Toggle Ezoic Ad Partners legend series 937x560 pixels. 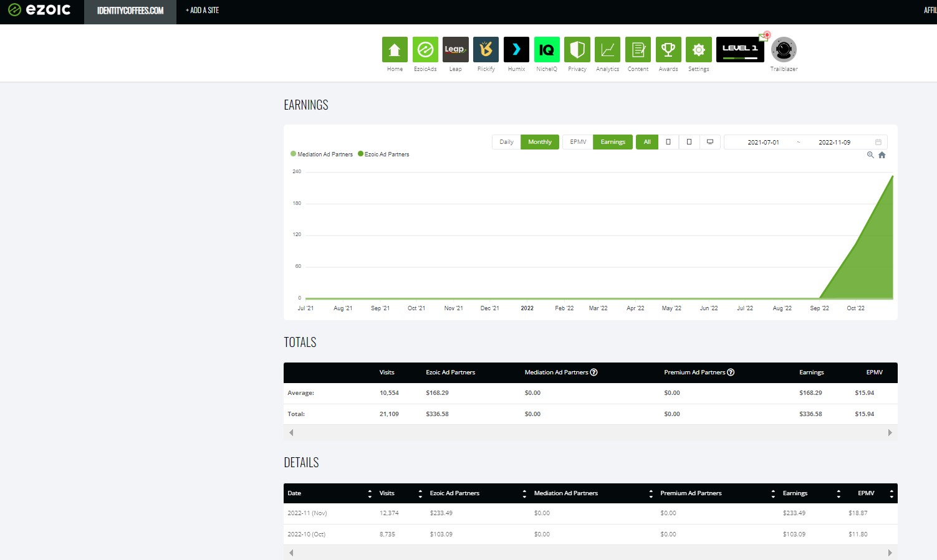pos(383,154)
